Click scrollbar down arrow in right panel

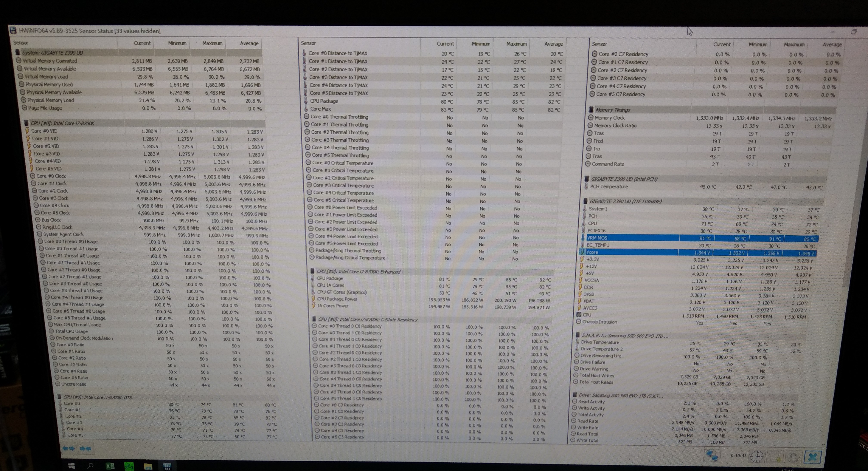[823, 444]
